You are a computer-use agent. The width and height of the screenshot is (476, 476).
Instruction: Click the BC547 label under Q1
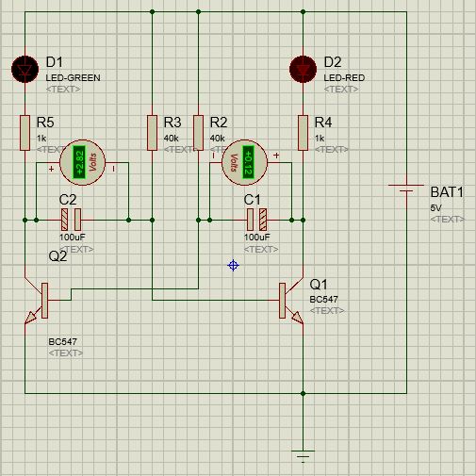(x=324, y=300)
